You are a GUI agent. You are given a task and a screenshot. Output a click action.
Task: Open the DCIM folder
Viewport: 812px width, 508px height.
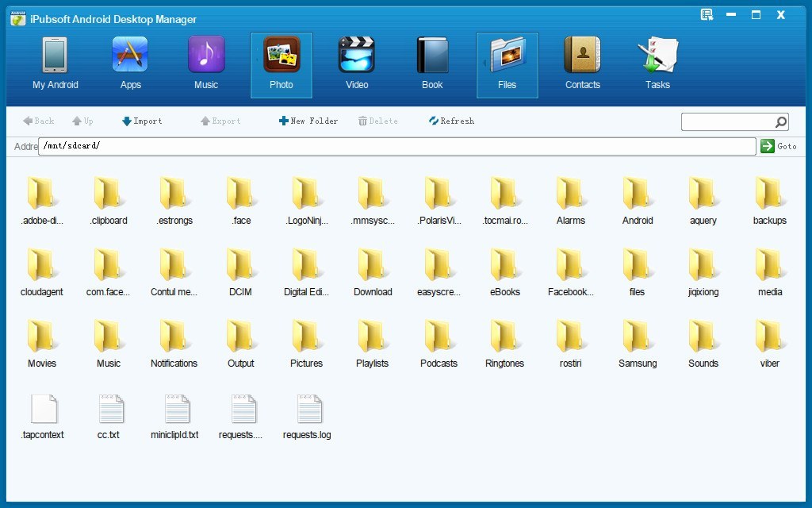coord(240,270)
